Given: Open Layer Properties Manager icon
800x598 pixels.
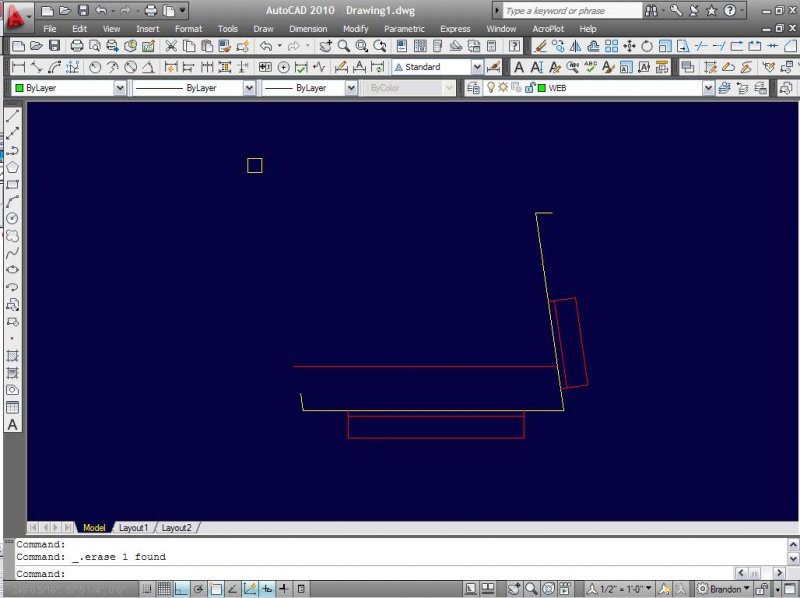Looking at the screenshot, I should [x=473, y=88].
